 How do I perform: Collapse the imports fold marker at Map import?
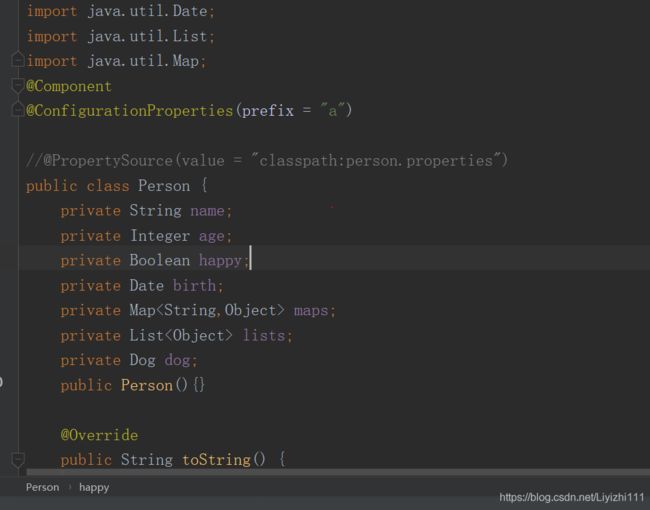(18, 60)
